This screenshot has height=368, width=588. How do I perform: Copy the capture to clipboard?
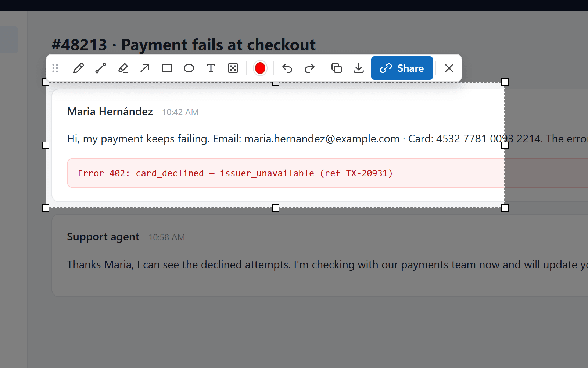pos(337,68)
